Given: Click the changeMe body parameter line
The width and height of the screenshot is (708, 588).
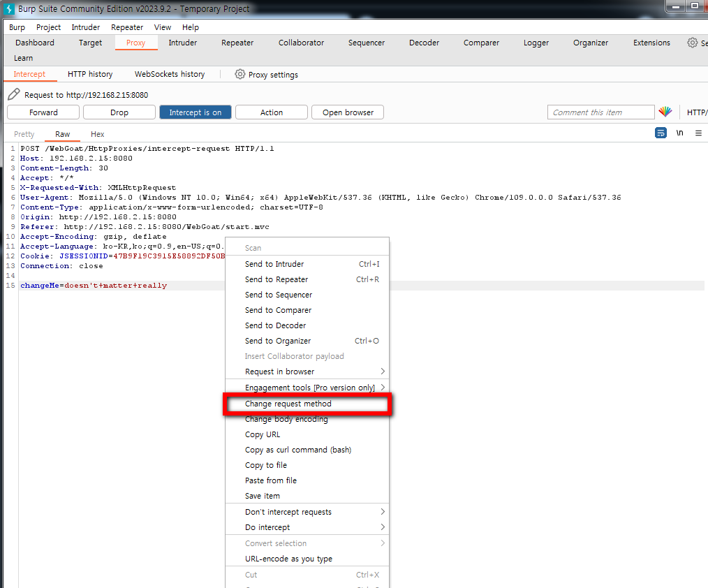Looking at the screenshot, I should coord(94,286).
